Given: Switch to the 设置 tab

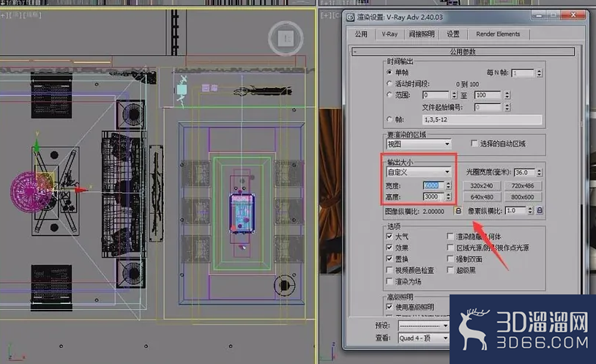Looking at the screenshot, I should pyautogui.click(x=453, y=34).
